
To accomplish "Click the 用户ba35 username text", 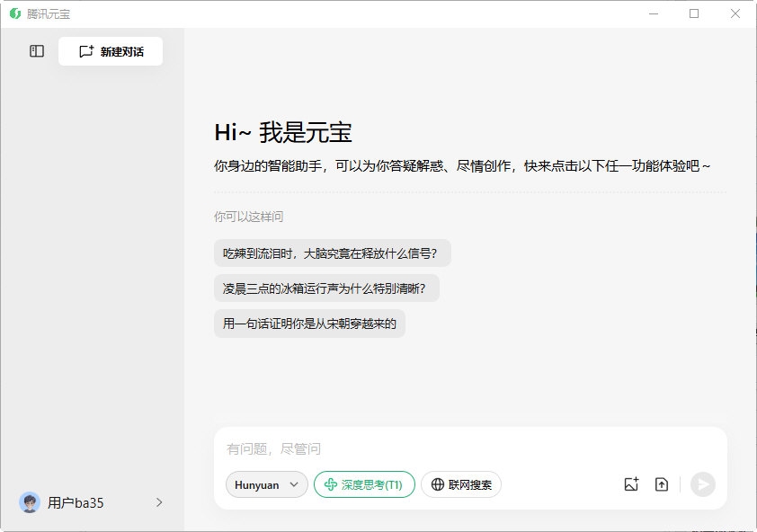I will click(76, 503).
